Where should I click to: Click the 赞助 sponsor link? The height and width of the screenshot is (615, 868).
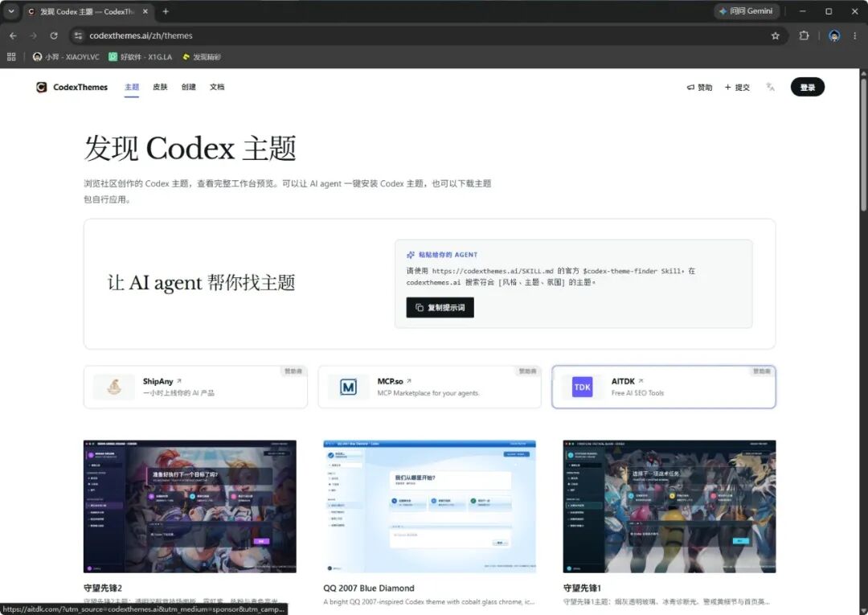(x=699, y=88)
